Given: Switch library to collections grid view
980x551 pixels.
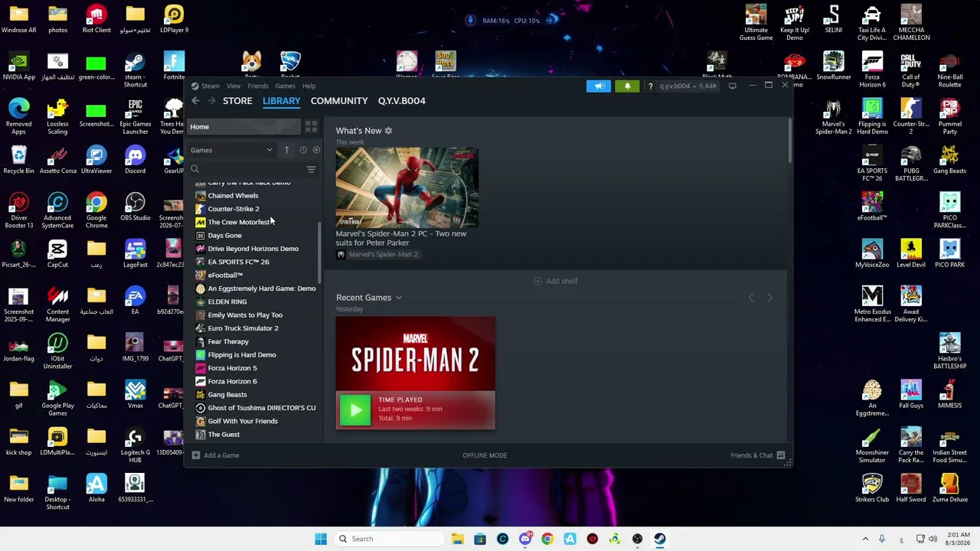Looking at the screenshot, I should [311, 126].
